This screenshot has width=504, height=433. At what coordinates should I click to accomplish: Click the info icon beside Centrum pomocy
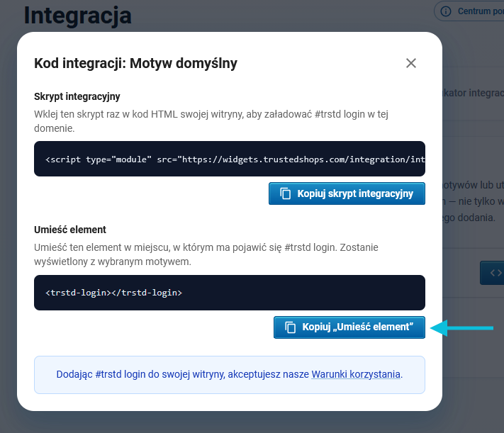coord(445,11)
